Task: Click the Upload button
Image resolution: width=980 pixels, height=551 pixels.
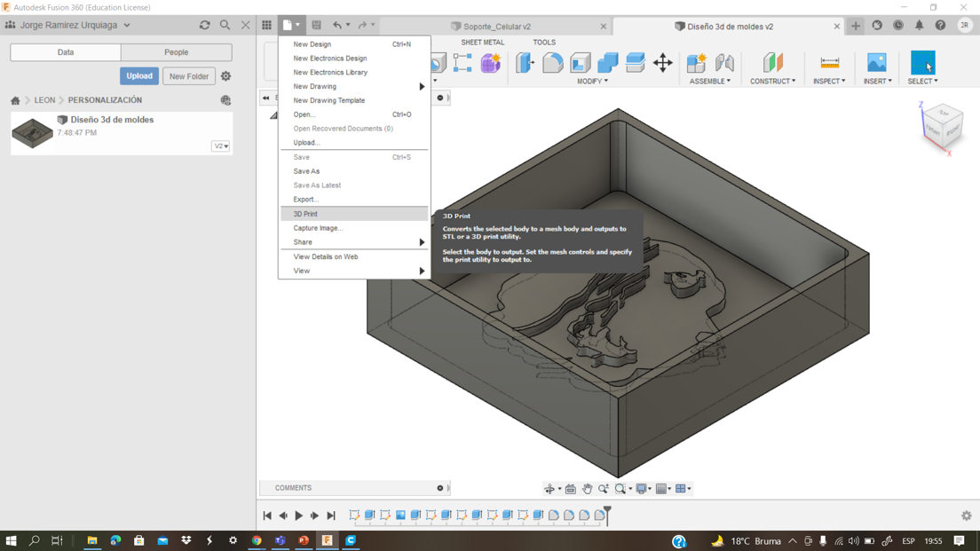Action: tap(139, 76)
